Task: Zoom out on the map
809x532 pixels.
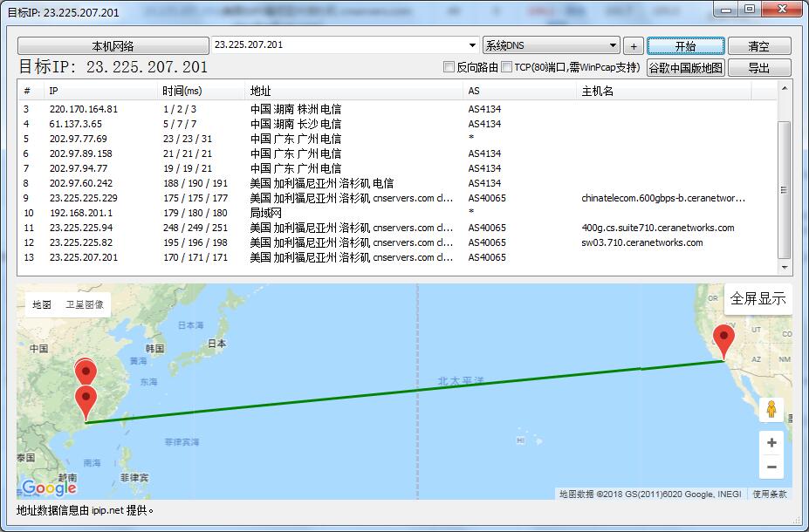Action: (x=771, y=467)
